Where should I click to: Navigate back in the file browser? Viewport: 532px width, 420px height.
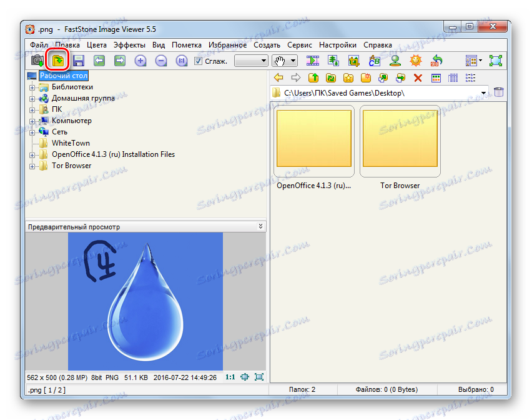tap(278, 77)
